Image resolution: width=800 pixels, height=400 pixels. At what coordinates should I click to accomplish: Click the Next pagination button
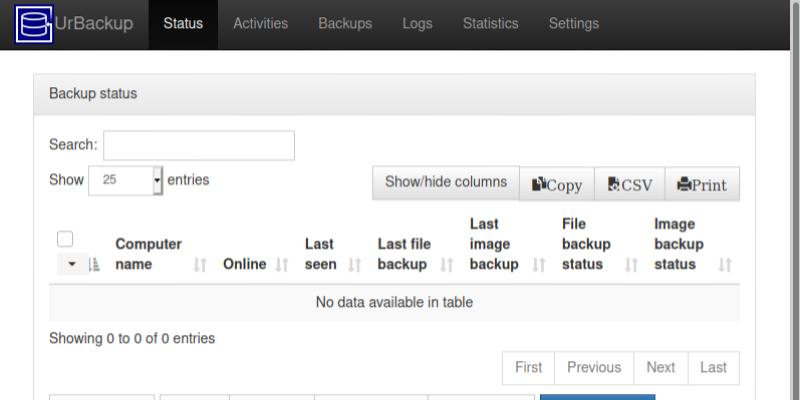pyautogui.click(x=660, y=368)
